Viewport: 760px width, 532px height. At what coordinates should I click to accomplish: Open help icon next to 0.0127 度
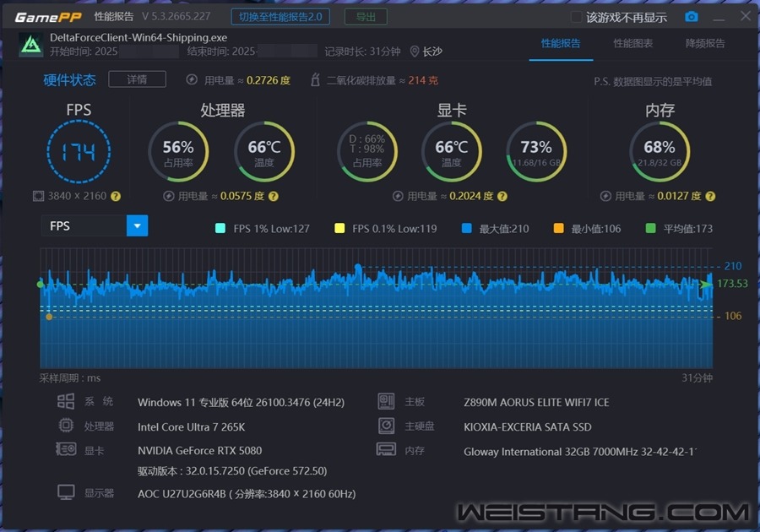coord(710,196)
